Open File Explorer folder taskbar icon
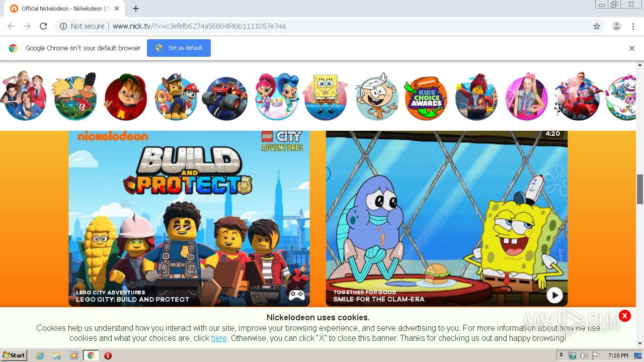 coord(57,355)
